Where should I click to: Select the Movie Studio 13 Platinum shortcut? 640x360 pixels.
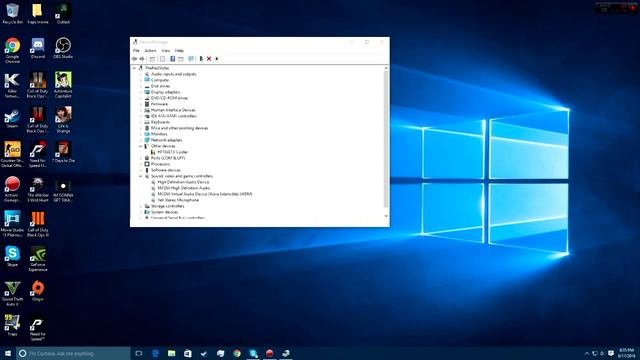tap(12, 224)
